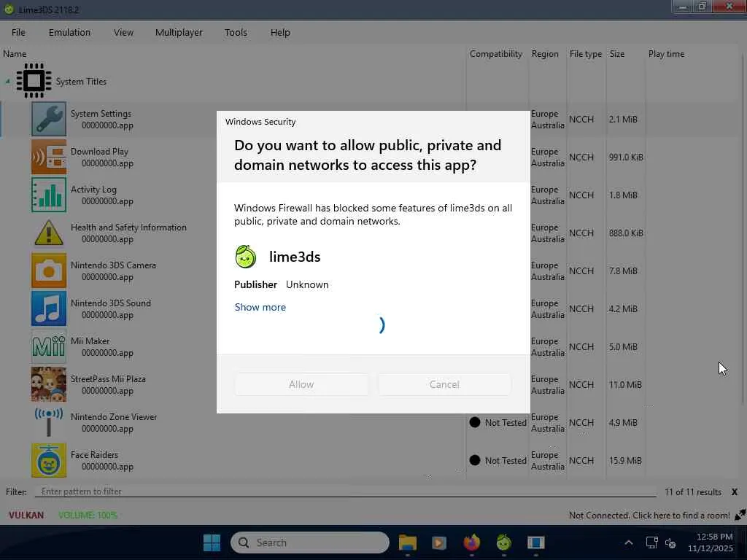This screenshot has height=560, width=747.
Task: Click Allow in the firewall dialog
Action: click(x=301, y=384)
